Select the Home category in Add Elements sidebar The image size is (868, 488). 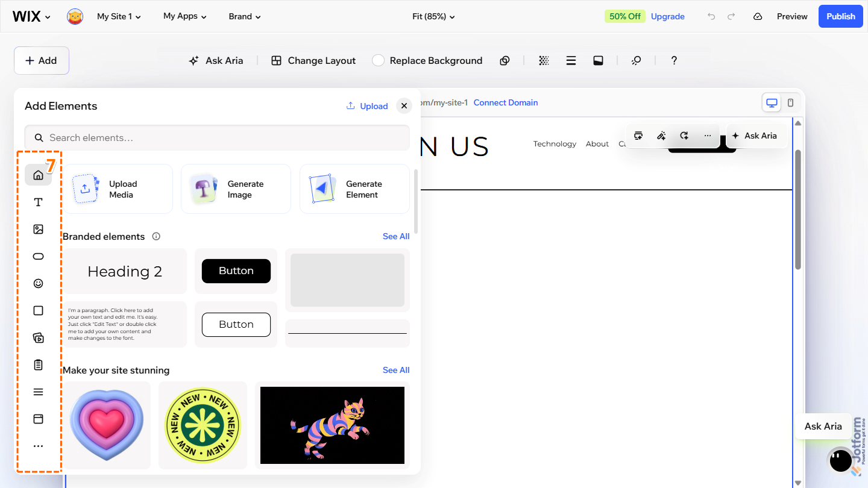38,175
